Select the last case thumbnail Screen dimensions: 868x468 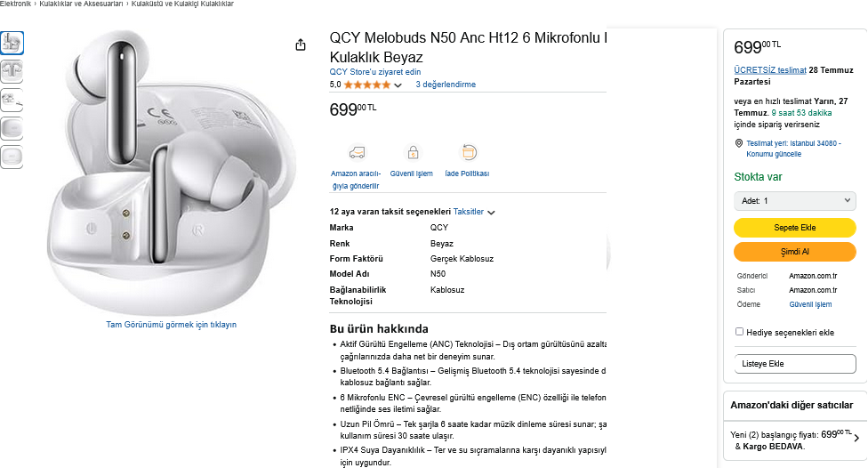[x=12, y=157]
